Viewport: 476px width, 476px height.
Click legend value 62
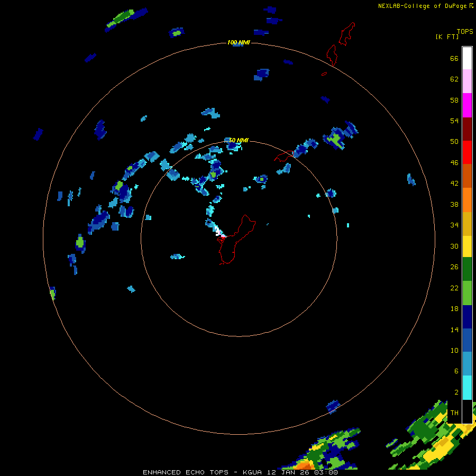point(454,79)
